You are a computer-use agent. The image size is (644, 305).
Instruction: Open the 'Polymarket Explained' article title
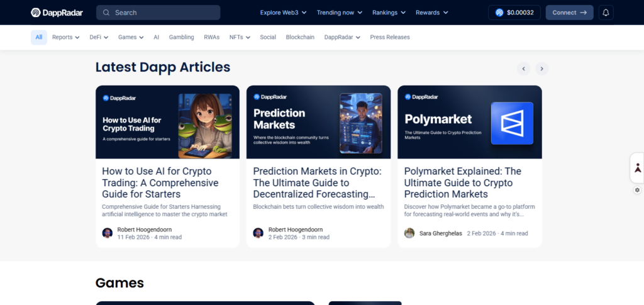(x=462, y=182)
